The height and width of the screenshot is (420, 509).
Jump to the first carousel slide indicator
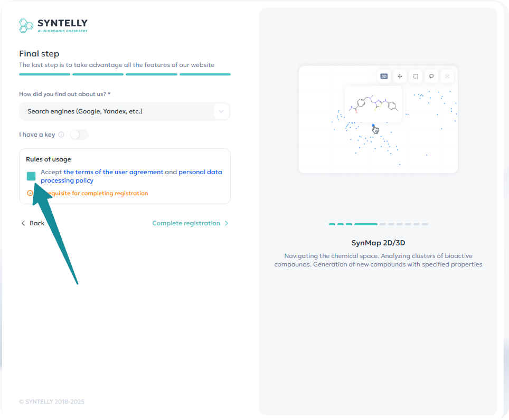click(332, 224)
